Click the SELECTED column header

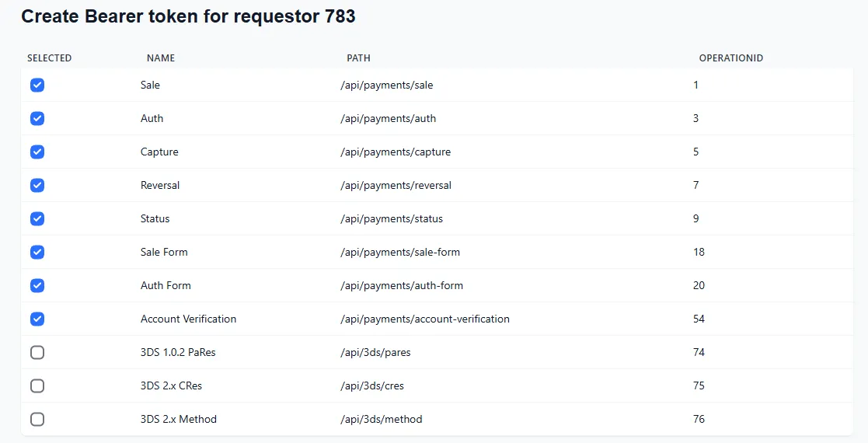coord(49,58)
